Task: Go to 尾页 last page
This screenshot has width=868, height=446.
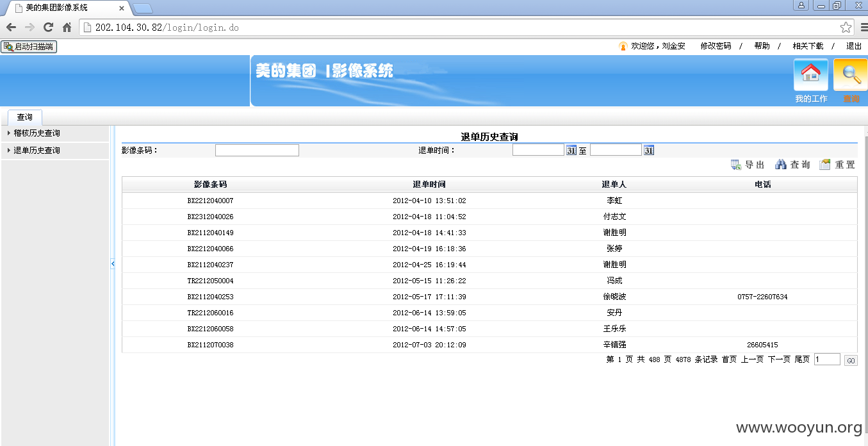Action: (802, 359)
